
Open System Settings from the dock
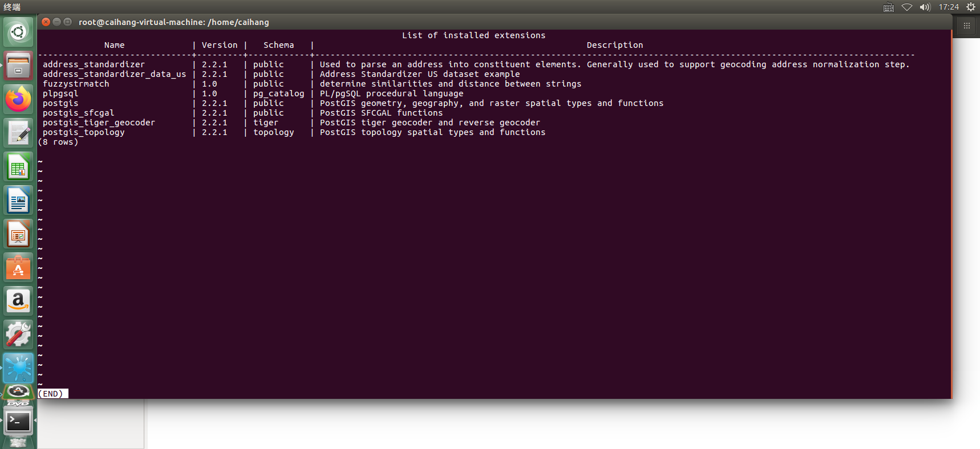pos(18,334)
